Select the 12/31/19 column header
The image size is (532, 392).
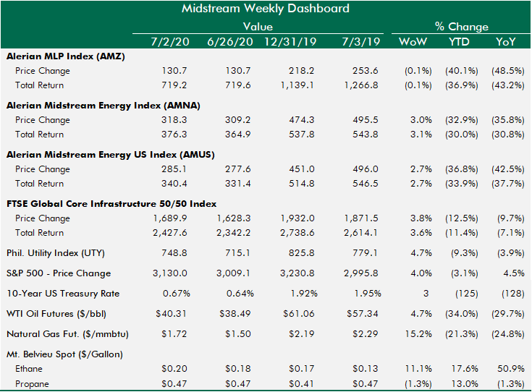tap(290, 42)
